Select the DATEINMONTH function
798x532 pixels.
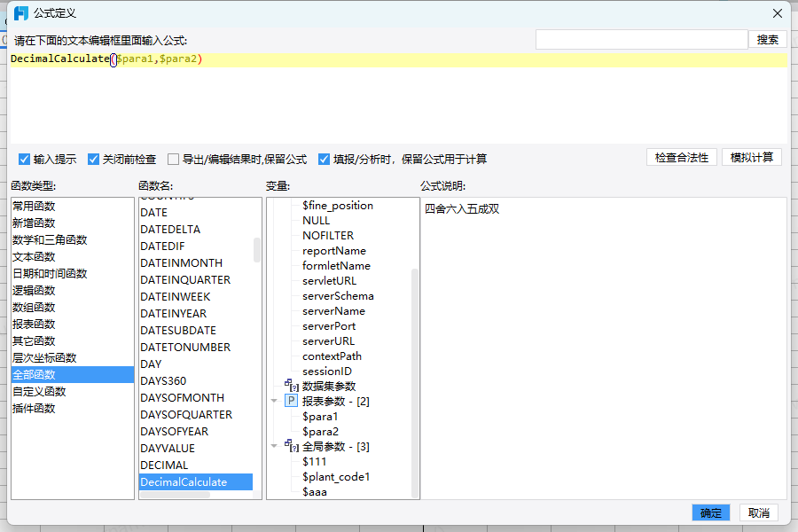tap(196, 262)
